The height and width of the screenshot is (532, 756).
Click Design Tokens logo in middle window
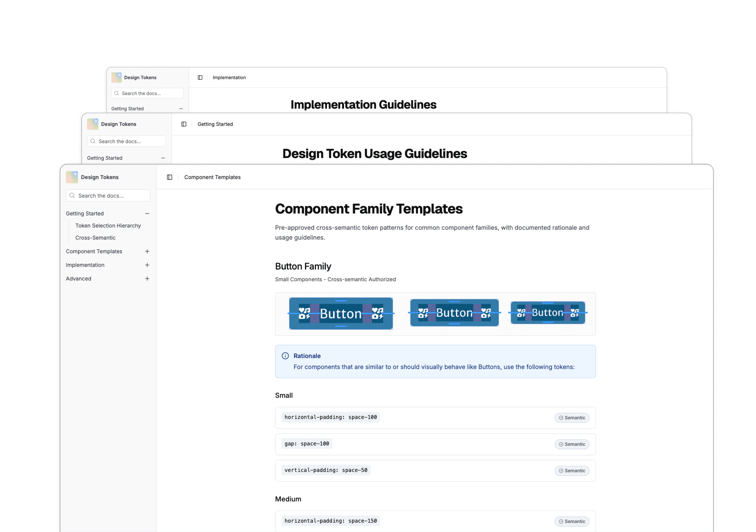[93, 124]
